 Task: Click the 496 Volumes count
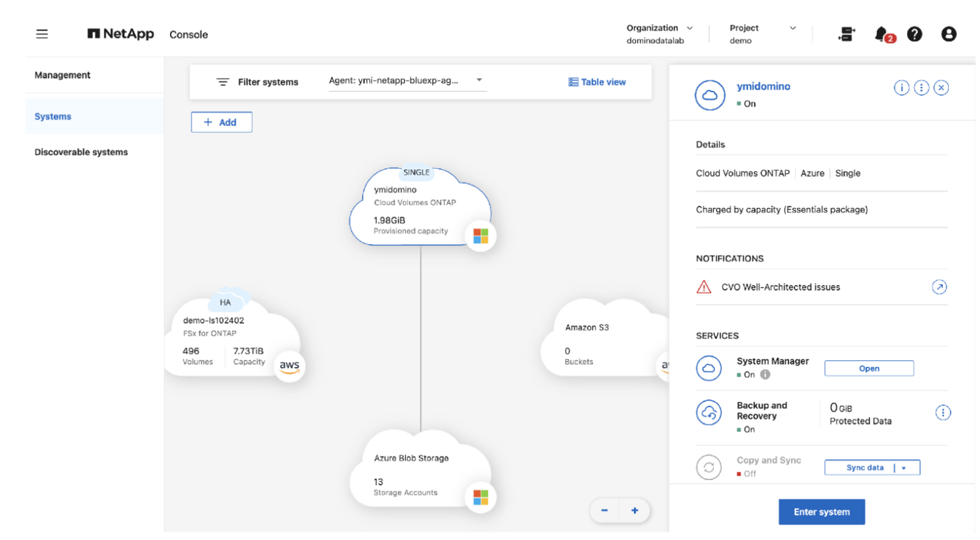tap(191, 351)
